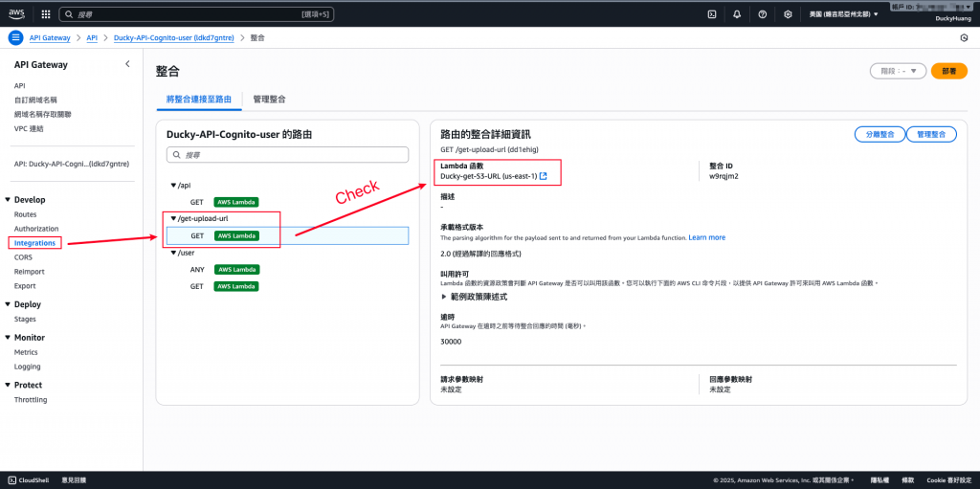Screen dimensions: 980x489
Task: Open Export in the sidebar
Action: [25, 286]
